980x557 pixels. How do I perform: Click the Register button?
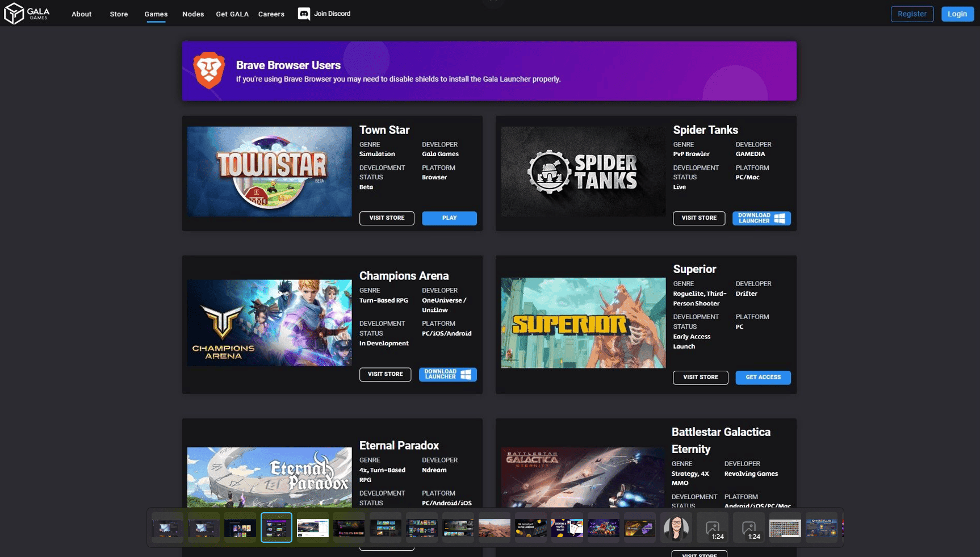(x=912, y=14)
